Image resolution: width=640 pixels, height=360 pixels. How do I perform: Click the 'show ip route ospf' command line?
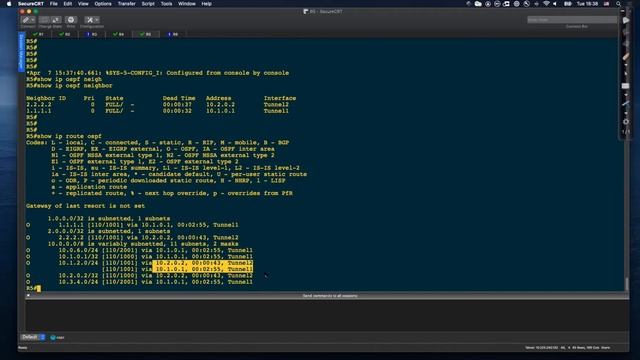[x=64, y=136]
